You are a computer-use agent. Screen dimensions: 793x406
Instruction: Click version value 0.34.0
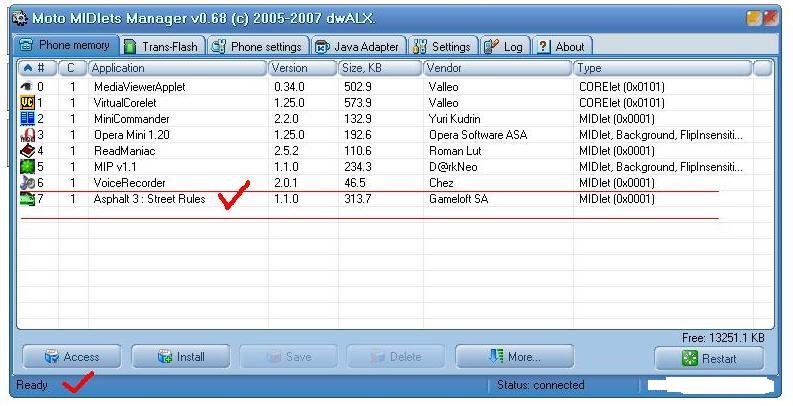(x=289, y=87)
